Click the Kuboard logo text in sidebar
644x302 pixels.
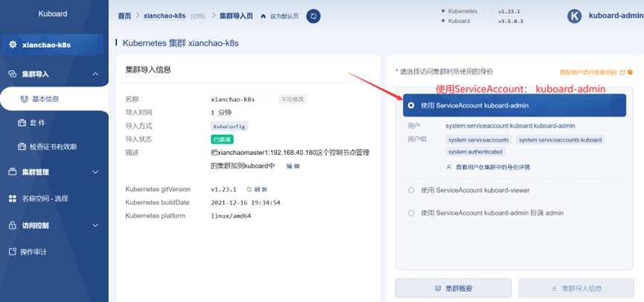(x=53, y=13)
